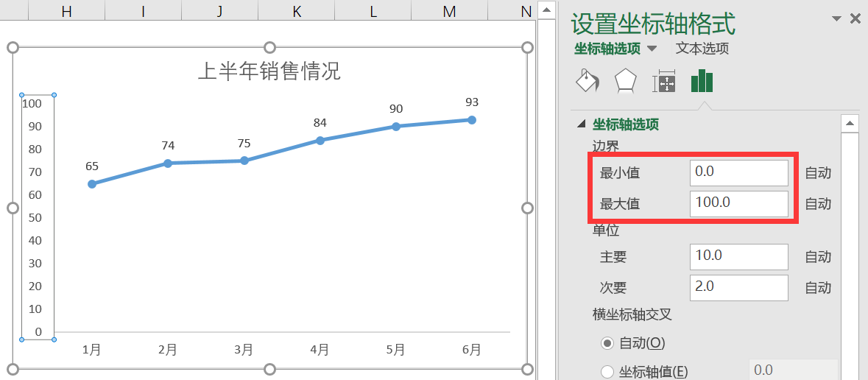This screenshot has height=380, width=868.
Task: Select the 坐标轴选项 tab
Action: 607,49
